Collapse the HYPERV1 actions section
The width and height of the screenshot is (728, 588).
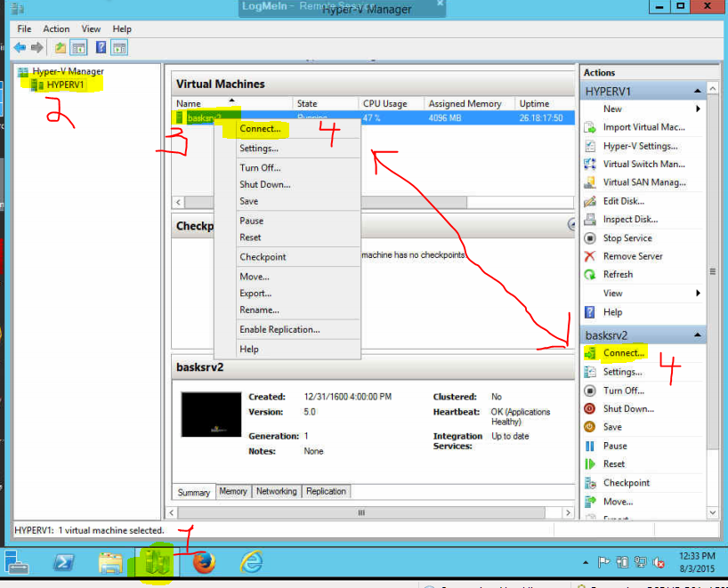point(697,92)
